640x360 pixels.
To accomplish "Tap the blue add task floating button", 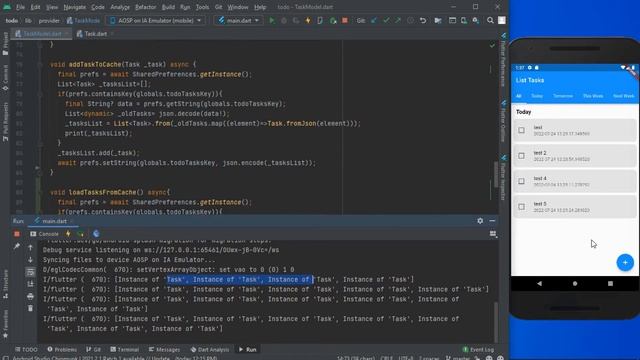I will pos(625,262).
